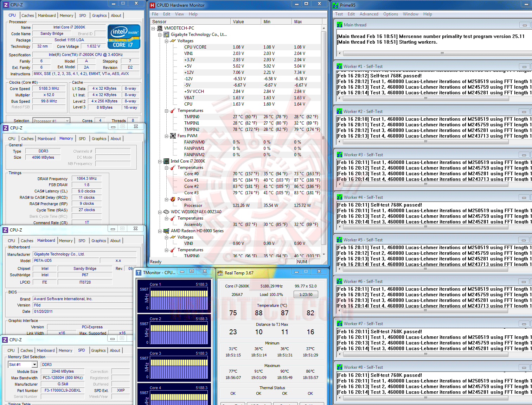The height and width of the screenshot is (405, 532).
Task: Click the fan icon beside Fans PWM
Action: pyautogui.click(x=173, y=136)
